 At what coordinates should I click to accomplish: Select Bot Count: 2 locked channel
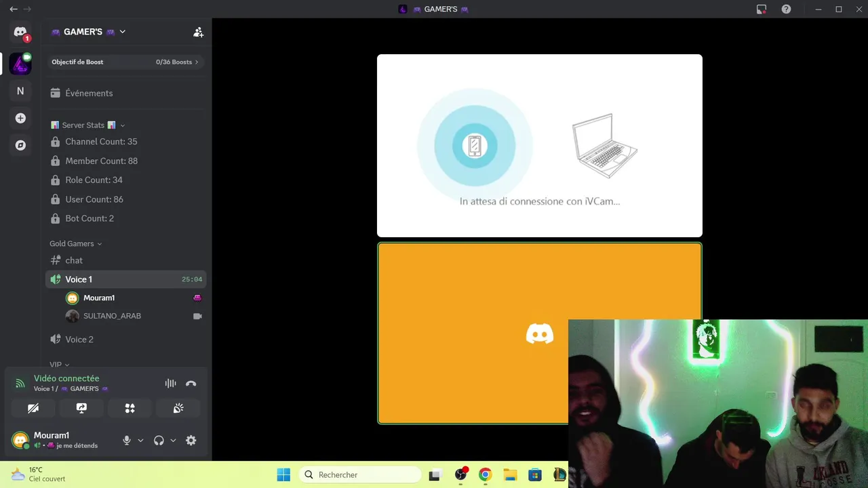(126, 218)
